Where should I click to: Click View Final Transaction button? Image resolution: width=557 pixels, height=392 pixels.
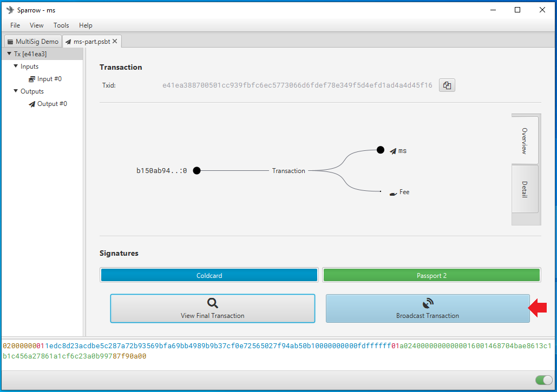pyautogui.click(x=212, y=308)
